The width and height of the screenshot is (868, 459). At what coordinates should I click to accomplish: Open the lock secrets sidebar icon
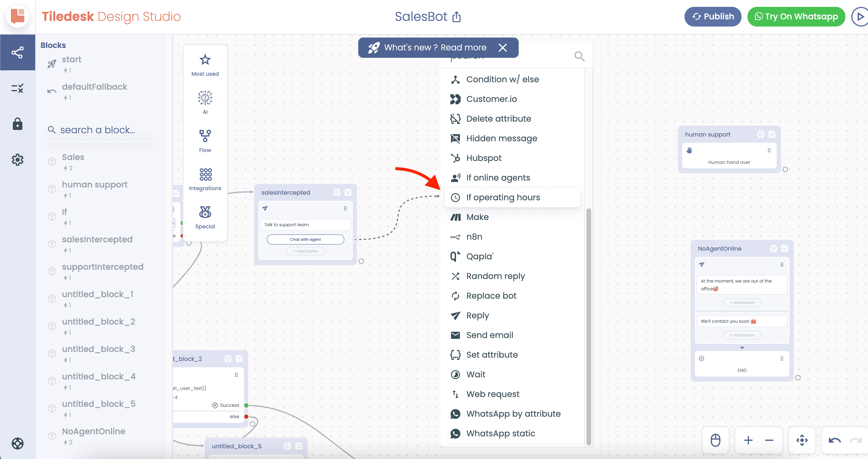(18, 124)
